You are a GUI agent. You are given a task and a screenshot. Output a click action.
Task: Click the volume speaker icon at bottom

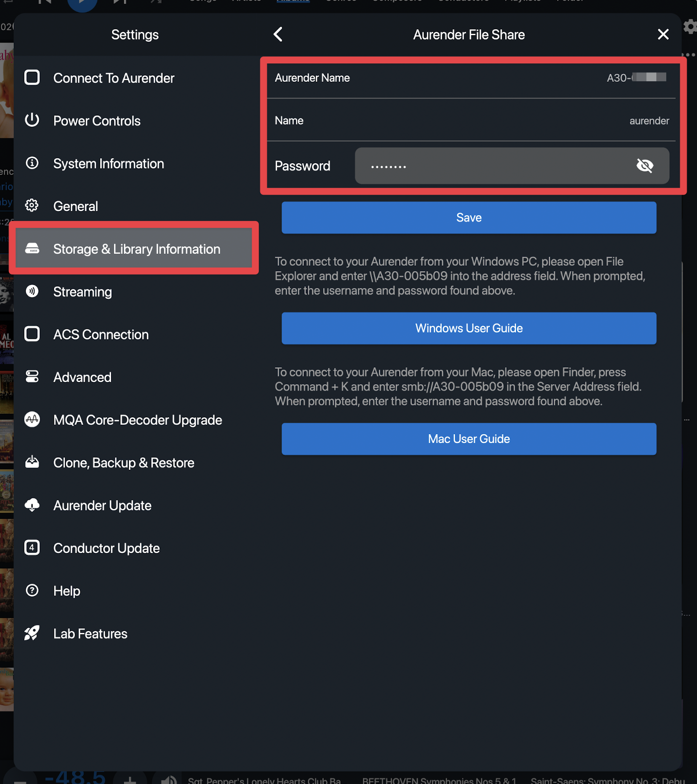pyautogui.click(x=169, y=780)
